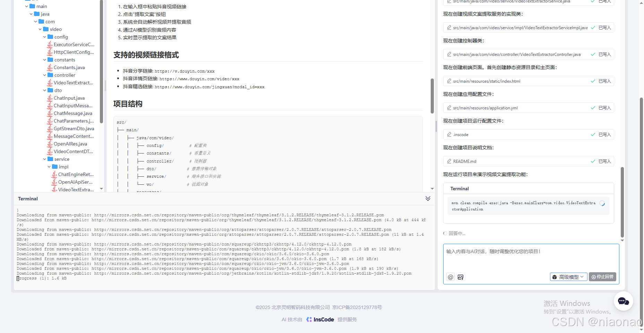Open the 高级模型 model dropdown
The image size is (644, 333).
(x=568, y=277)
